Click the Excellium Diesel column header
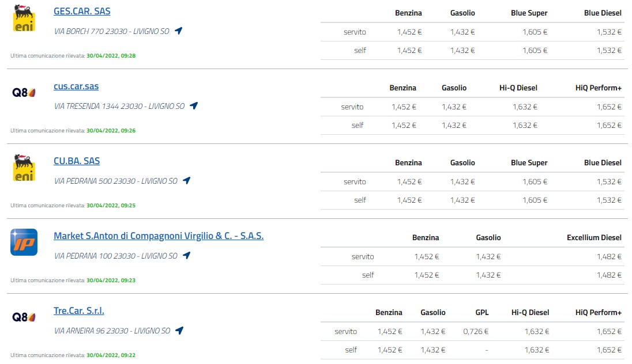Image resolution: width=632 pixels, height=364 pixels. point(594,237)
